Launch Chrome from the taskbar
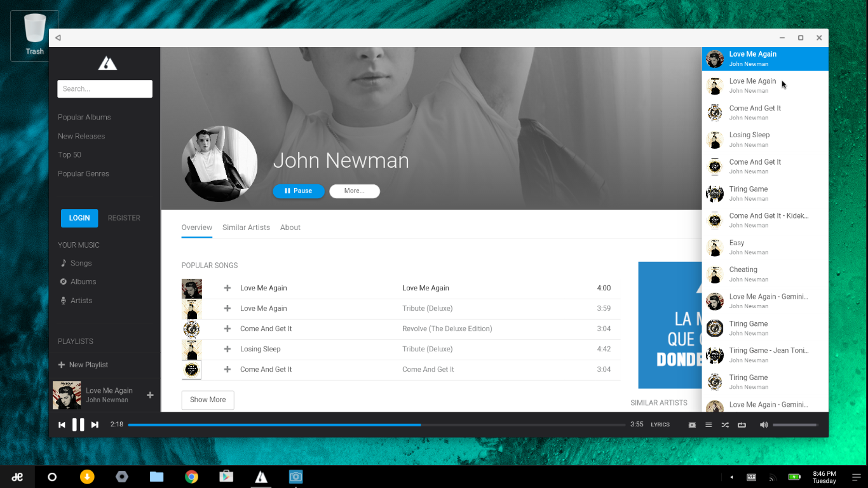 tap(191, 477)
